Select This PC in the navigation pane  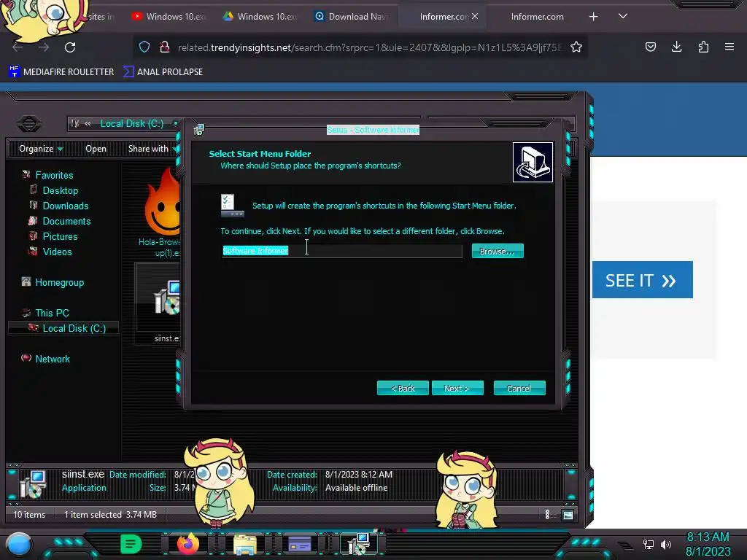pyautogui.click(x=52, y=313)
